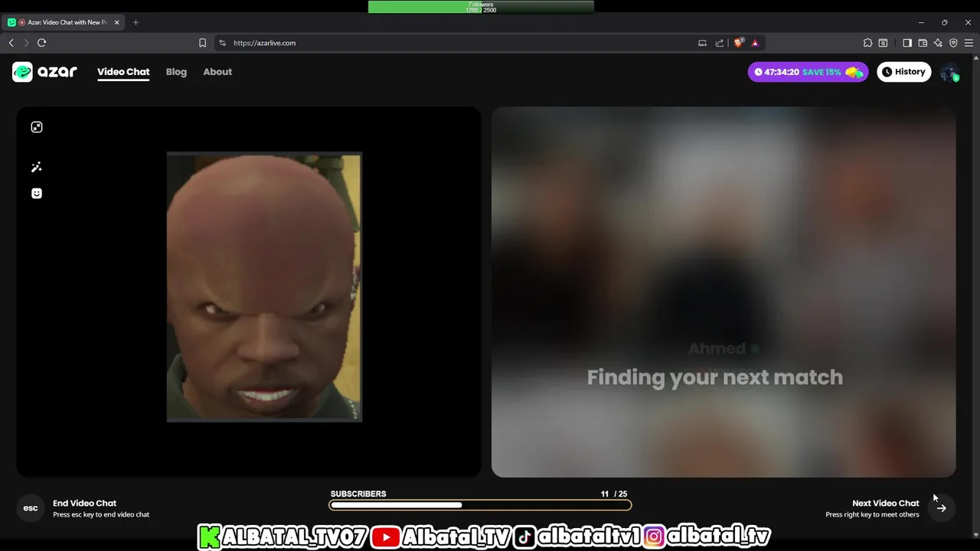Open the user profile avatar
Image resolution: width=980 pixels, height=551 pixels.
point(949,72)
